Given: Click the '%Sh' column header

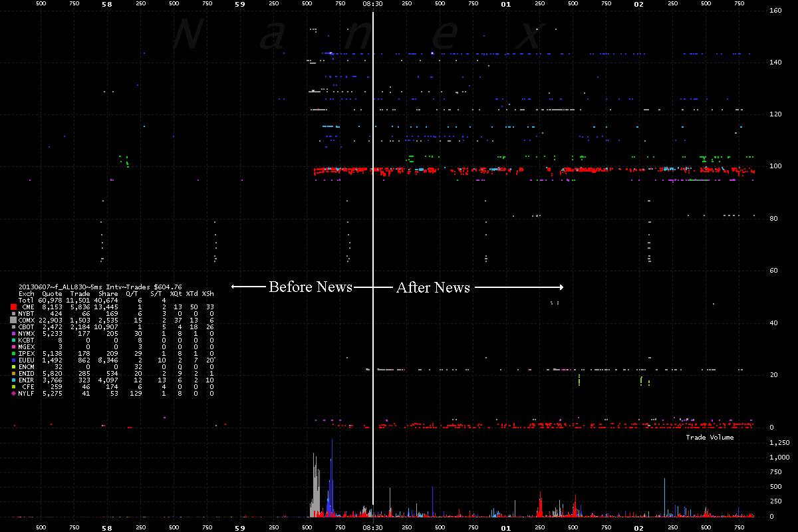Looking at the screenshot, I should click(x=208, y=293).
